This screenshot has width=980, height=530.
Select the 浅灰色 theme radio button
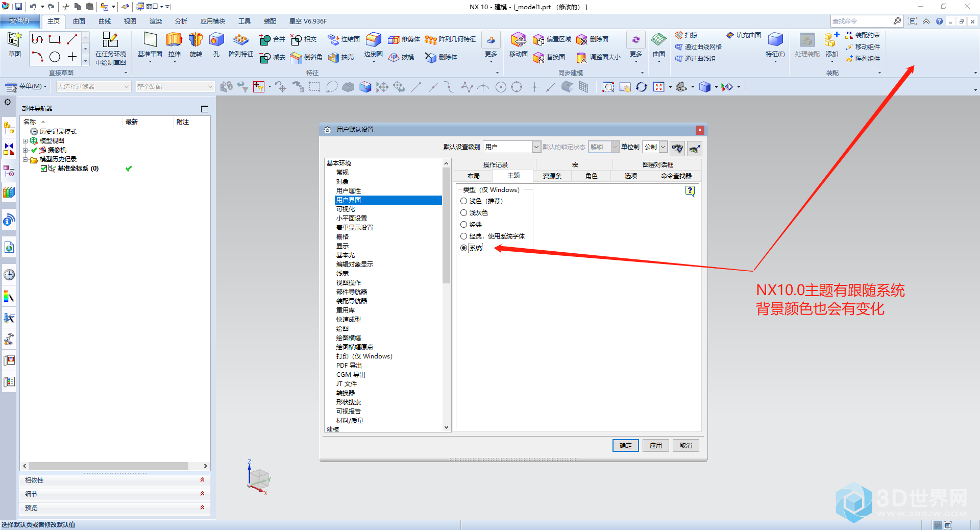click(x=464, y=213)
